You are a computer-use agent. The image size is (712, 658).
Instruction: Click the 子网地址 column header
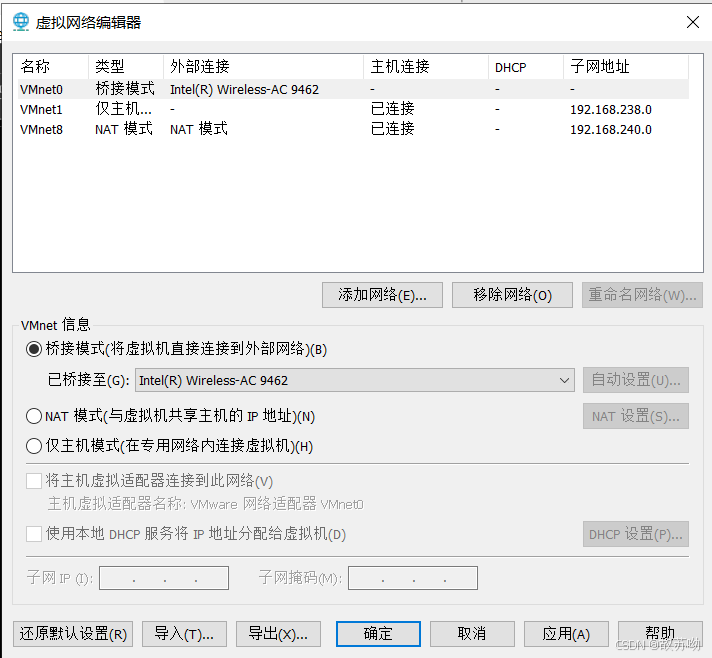tap(626, 67)
